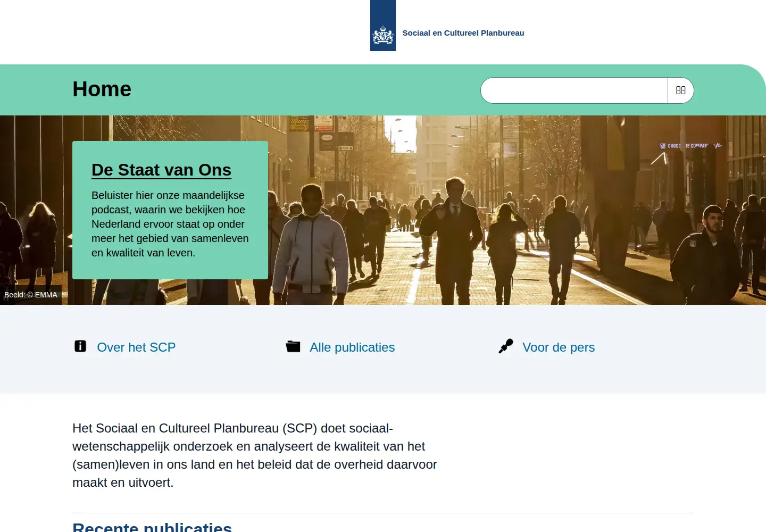Click the search button icon in search bar
The width and height of the screenshot is (766, 532).
click(680, 90)
